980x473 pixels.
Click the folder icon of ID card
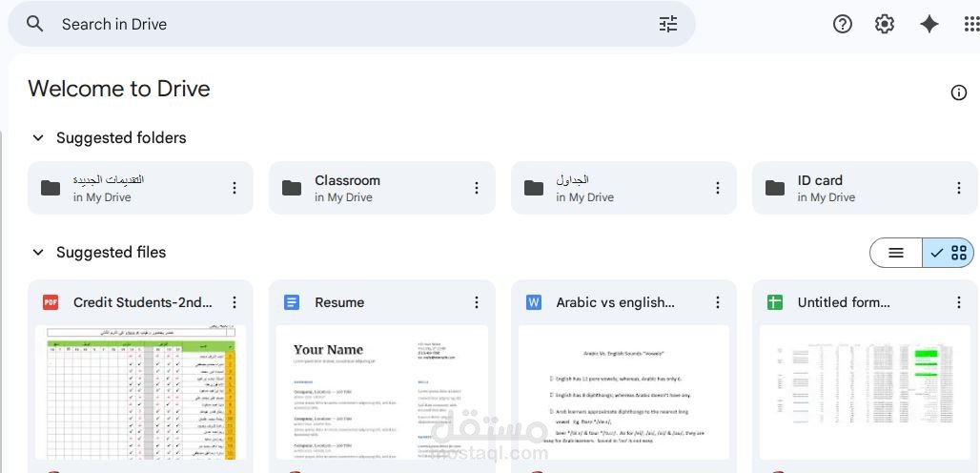tap(775, 188)
